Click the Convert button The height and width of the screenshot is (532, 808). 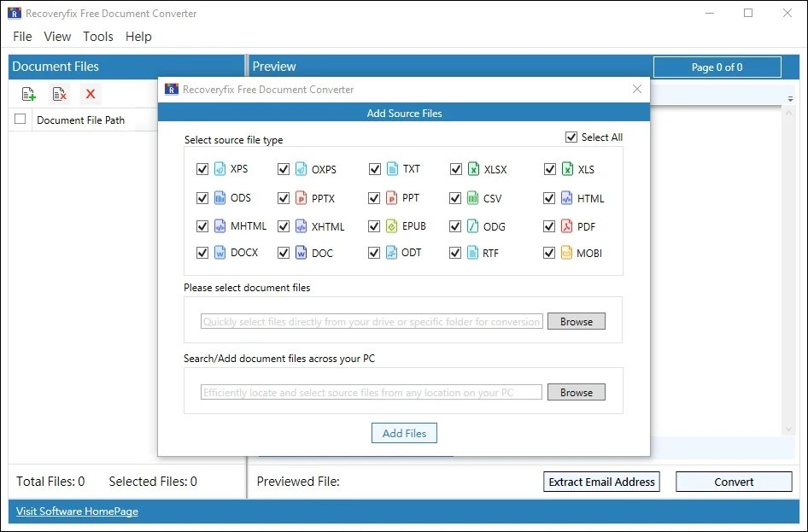click(x=734, y=482)
